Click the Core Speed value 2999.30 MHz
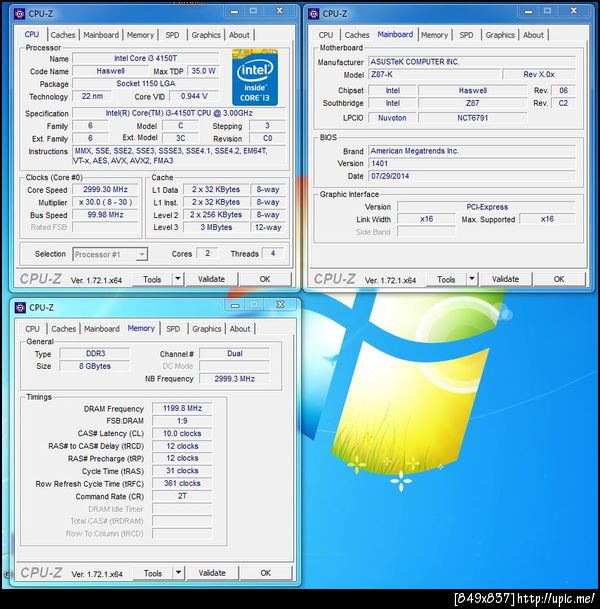Viewport: 600px width, 609px height. coord(105,190)
